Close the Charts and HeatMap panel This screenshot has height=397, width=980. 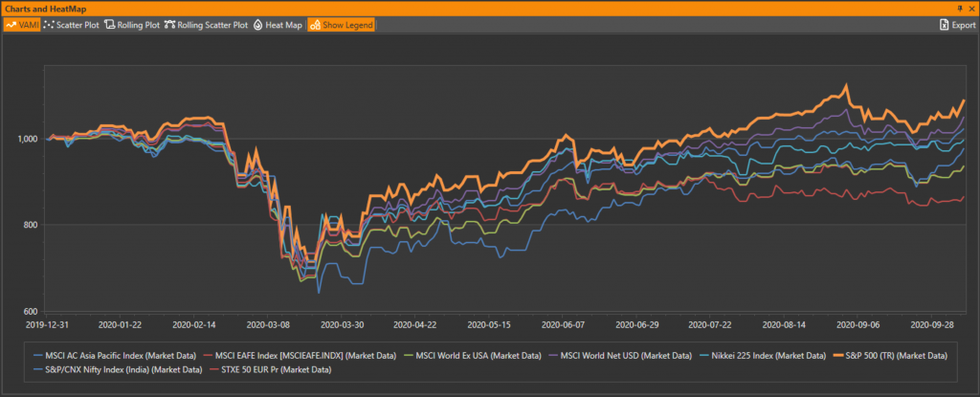pyautogui.click(x=971, y=8)
